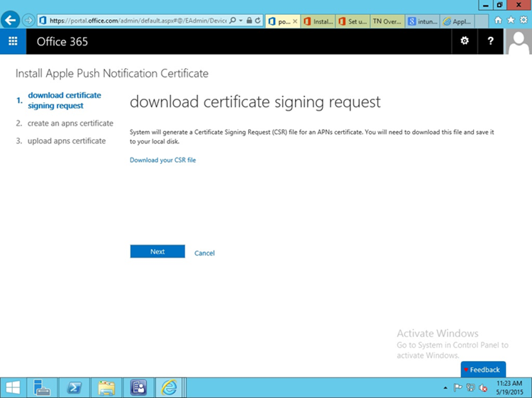Switch to the 'Instal...' browser tab
532x398 pixels.
pos(318,21)
